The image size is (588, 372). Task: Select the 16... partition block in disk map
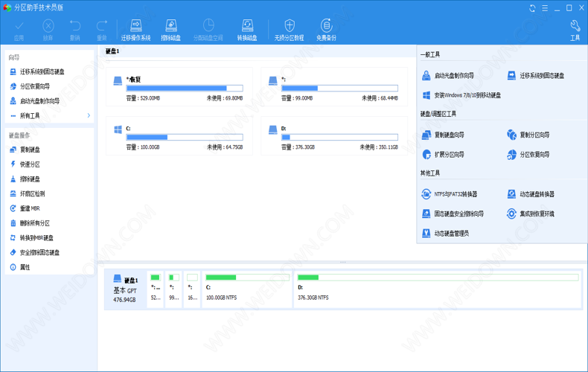[192, 289]
